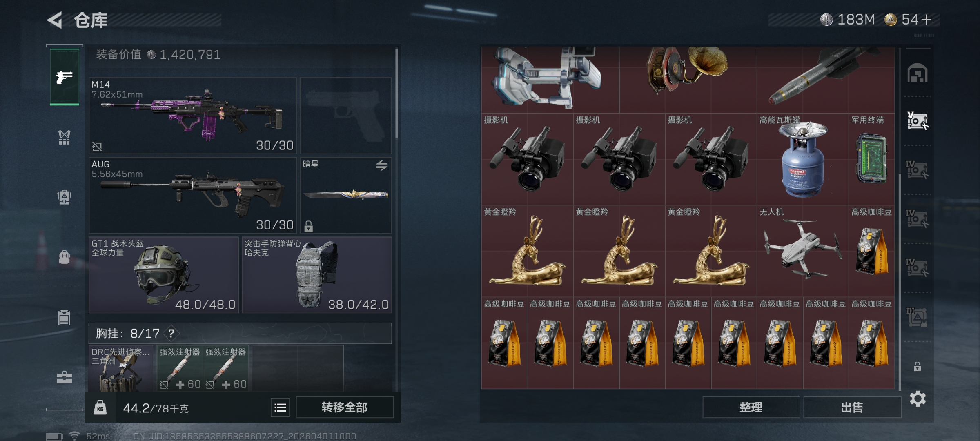Click the 整理 sort button
Image resolution: width=980 pixels, height=441 pixels.
(x=751, y=407)
